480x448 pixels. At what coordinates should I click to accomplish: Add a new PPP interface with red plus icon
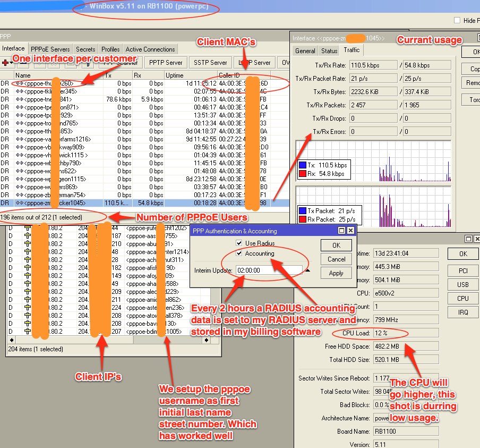point(5,62)
